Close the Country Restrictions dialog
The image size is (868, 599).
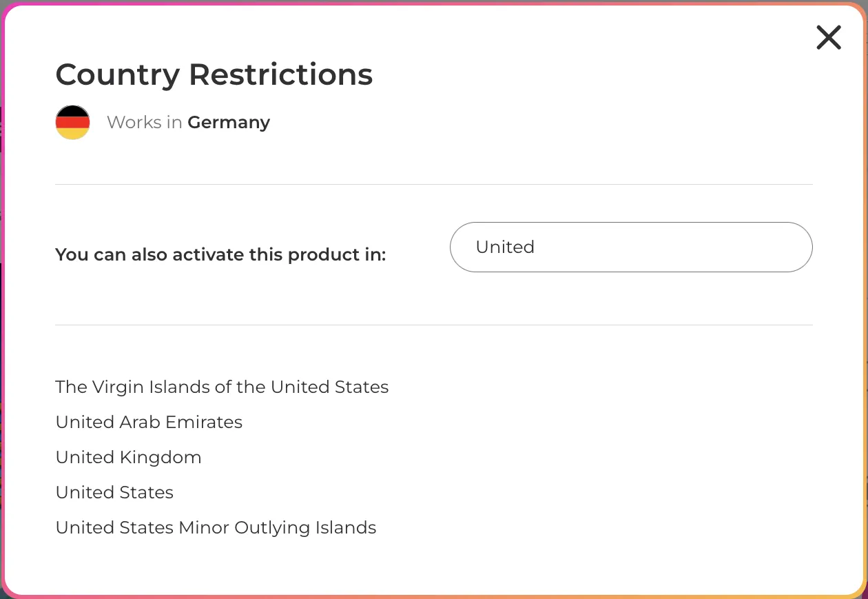pos(829,37)
